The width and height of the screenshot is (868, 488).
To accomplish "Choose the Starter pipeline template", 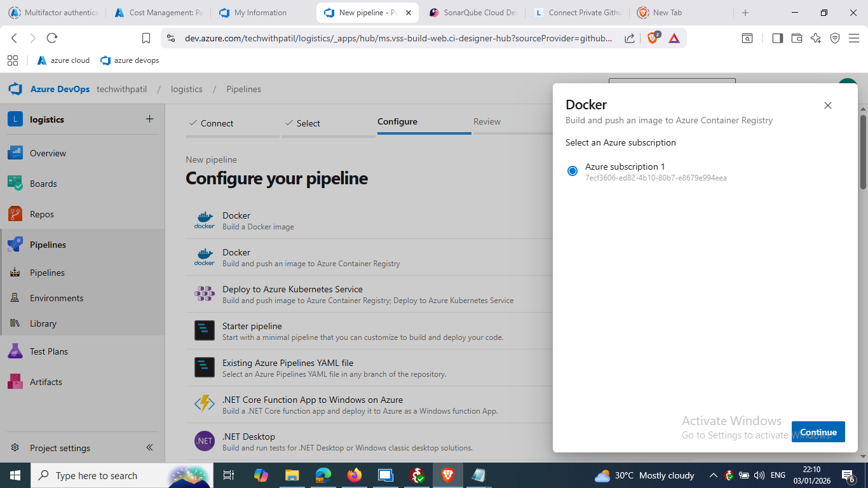I will pyautogui.click(x=252, y=326).
